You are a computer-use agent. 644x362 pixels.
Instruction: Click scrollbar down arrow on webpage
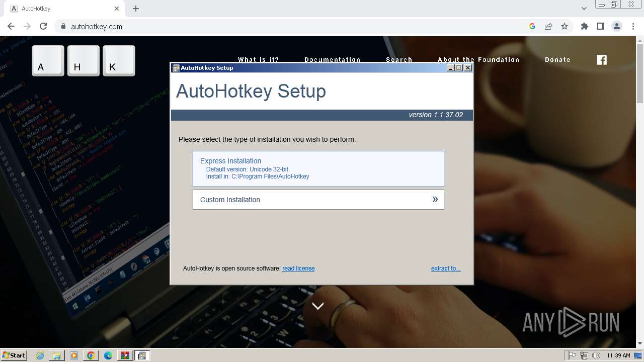(640, 344)
